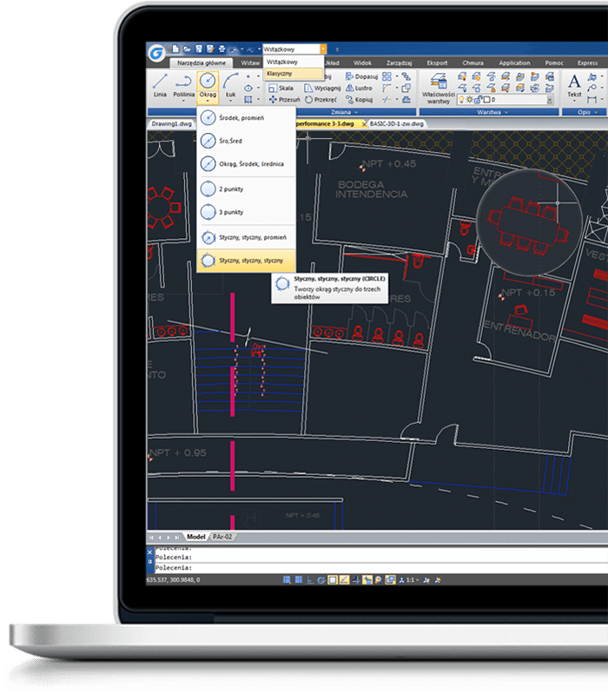Toggle dynamic input in status bar
The image size is (608, 700).
coord(367,580)
